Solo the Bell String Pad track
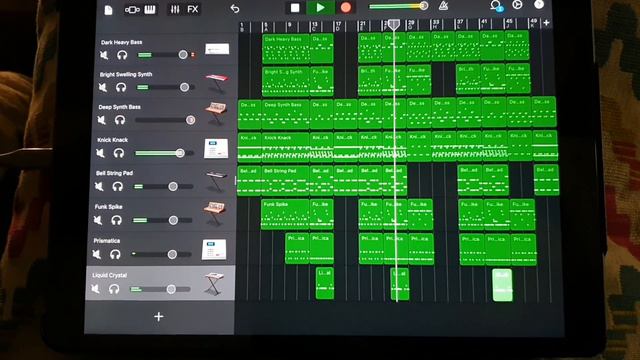 (x=117, y=187)
